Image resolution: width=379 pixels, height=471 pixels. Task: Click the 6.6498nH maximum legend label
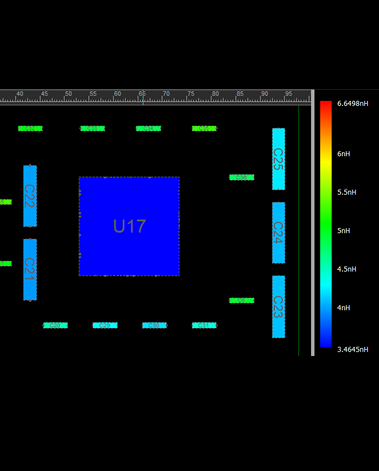(x=353, y=104)
